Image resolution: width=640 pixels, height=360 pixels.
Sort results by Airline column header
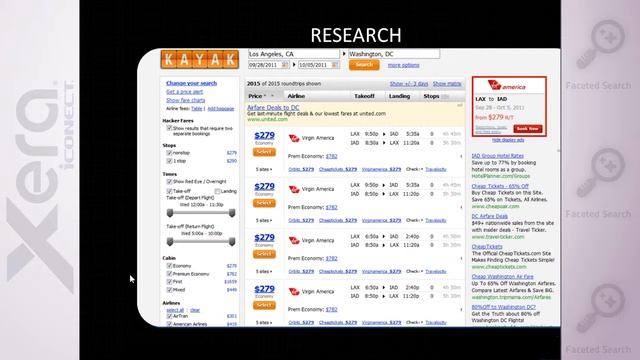pyautogui.click(x=296, y=96)
